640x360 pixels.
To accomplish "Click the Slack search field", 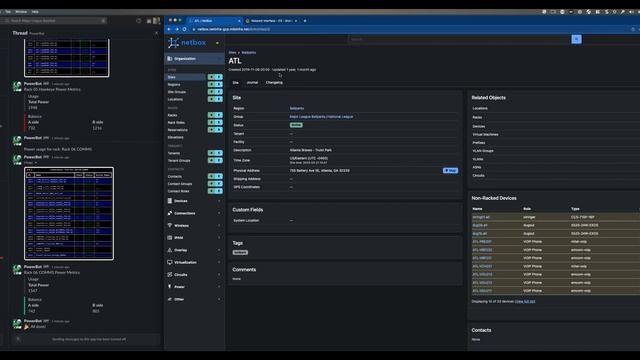I will tap(55, 20).
